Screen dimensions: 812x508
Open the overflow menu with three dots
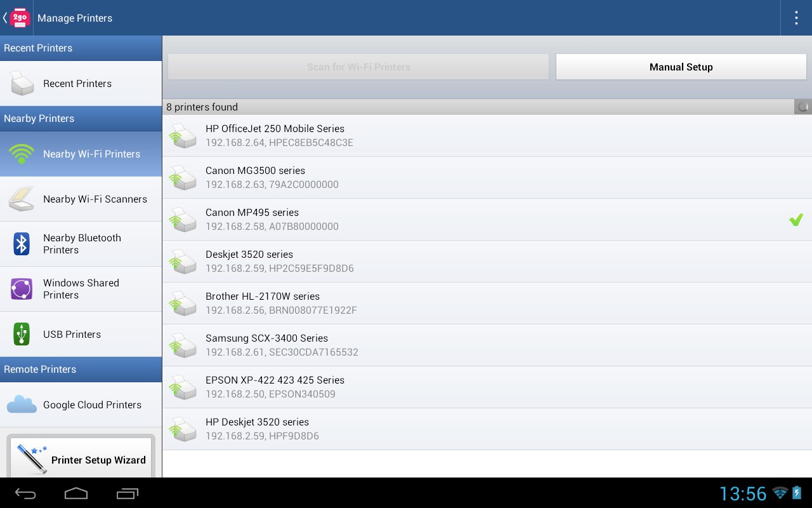coord(796,18)
